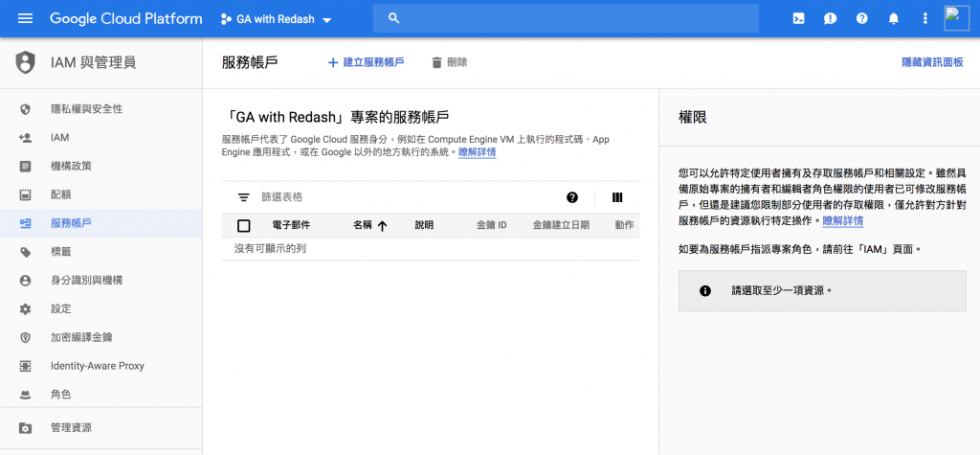Click the trash icon next to 刪除
The height and width of the screenshot is (455, 980).
pyautogui.click(x=436, y=62)
